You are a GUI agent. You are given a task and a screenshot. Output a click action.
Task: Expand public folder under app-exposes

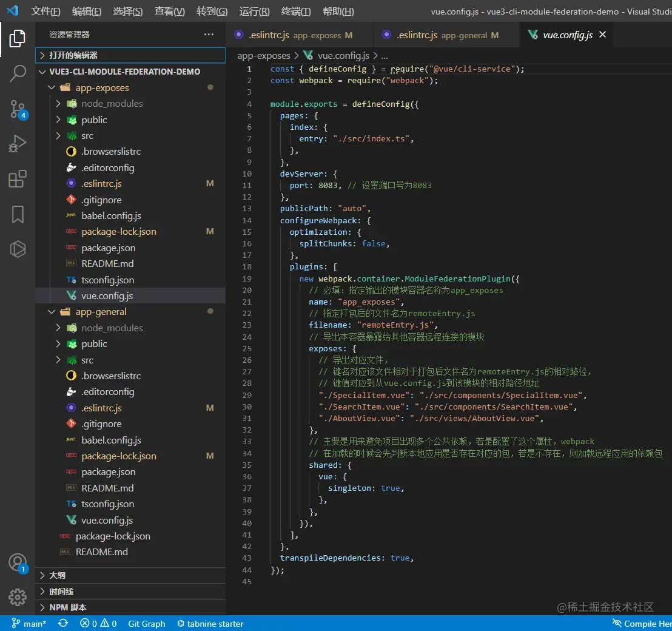(130, 120)
